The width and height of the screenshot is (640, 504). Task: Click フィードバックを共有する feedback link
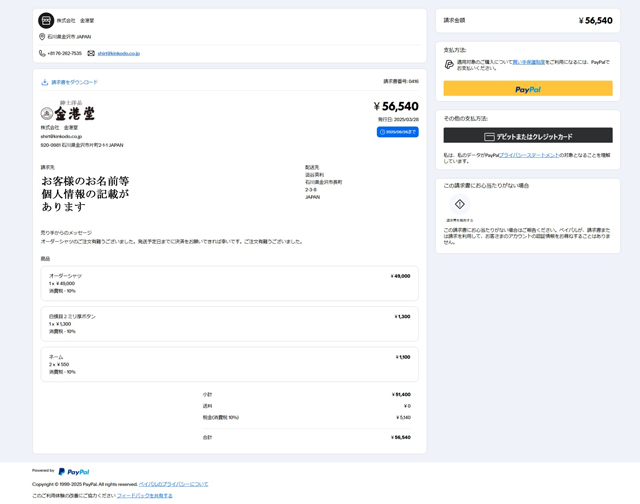point(144,495)
